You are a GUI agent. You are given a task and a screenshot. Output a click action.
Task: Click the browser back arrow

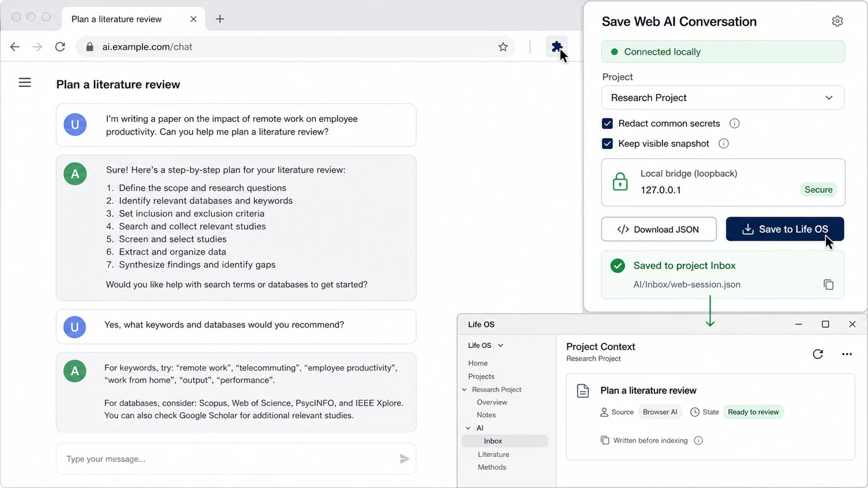pos(15,47)
